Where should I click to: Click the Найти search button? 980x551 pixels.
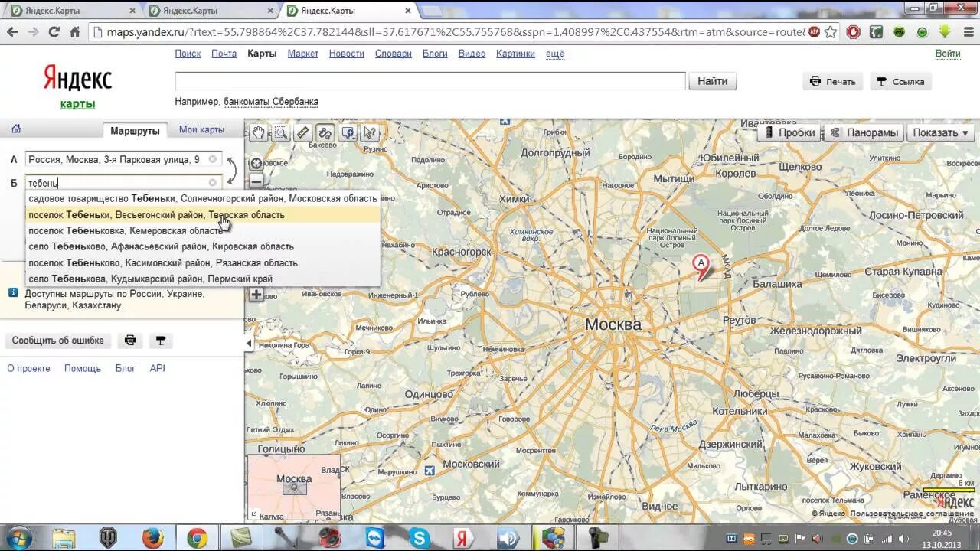click(x=712, y=81)
